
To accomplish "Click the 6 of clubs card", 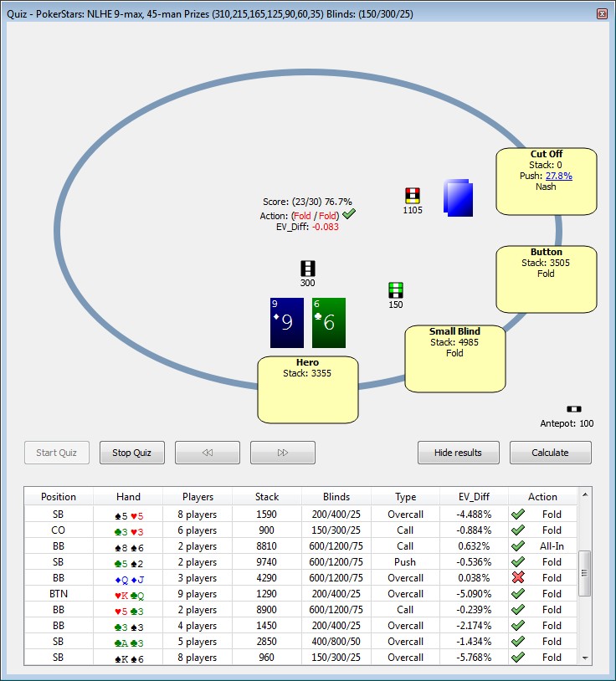I will click(329, 323).
